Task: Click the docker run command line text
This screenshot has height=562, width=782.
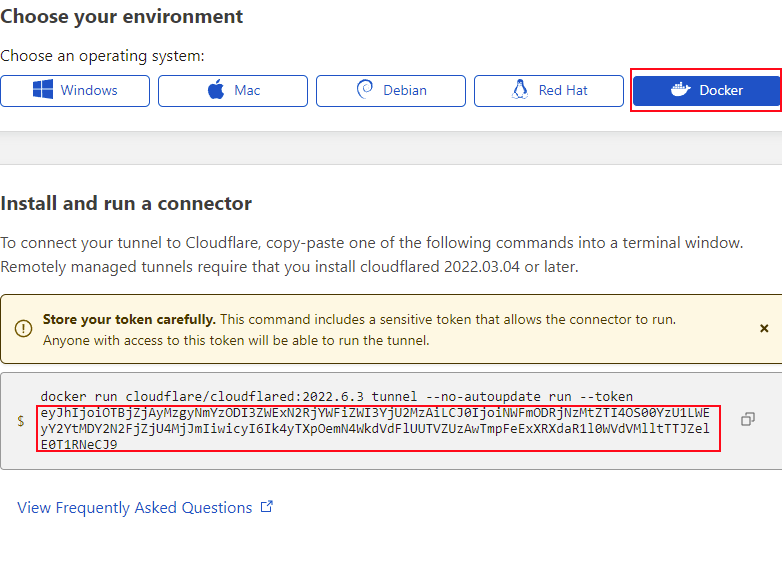Action: pos(336,397)
